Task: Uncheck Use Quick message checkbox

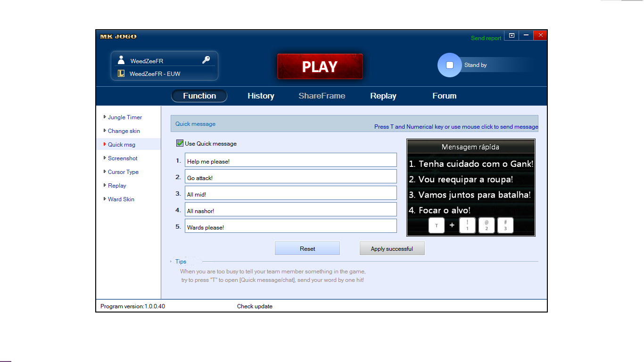Action: click(x=180, y=143)
